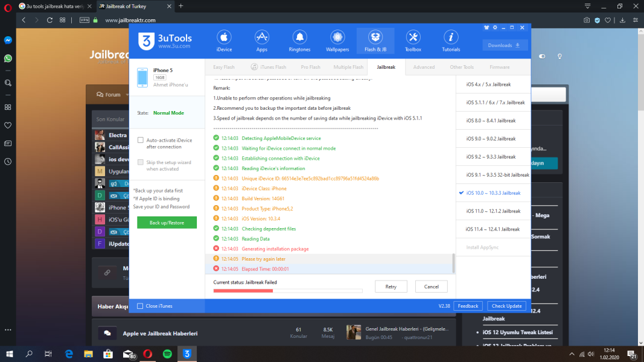Open WhatsApp in the Opera sidebar
The width and height of the screenshot is (644, 362).
point(8,59)
